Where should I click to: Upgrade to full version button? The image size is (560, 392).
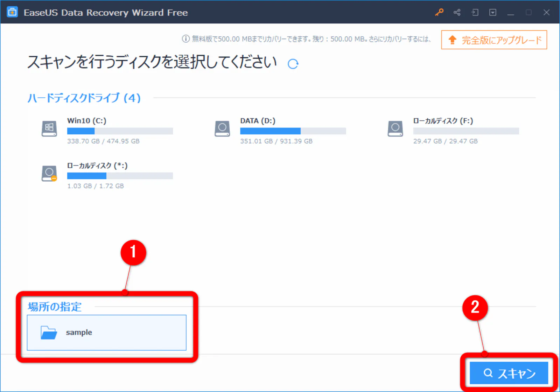(494, 40)
